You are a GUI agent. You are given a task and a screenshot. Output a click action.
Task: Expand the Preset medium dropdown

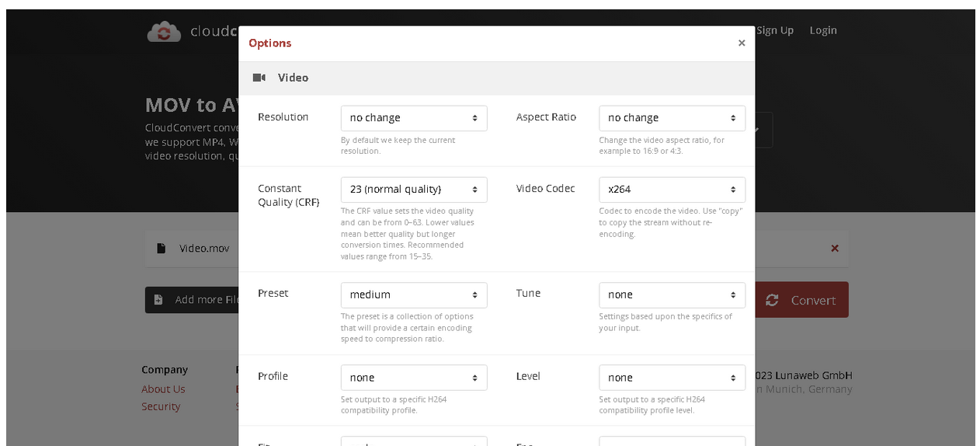[x=414, y=295]
